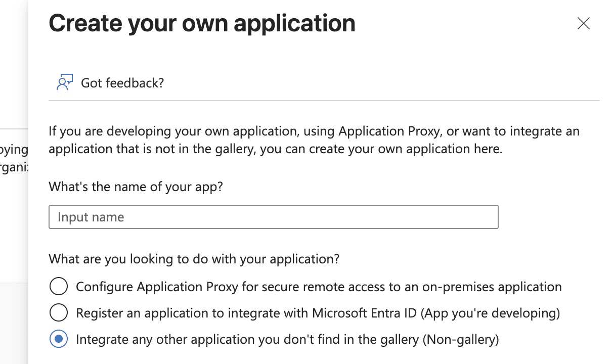This screenshot has width=613, height=364.
Task: Click the Create your own application heading
Action: coord(202,23)
